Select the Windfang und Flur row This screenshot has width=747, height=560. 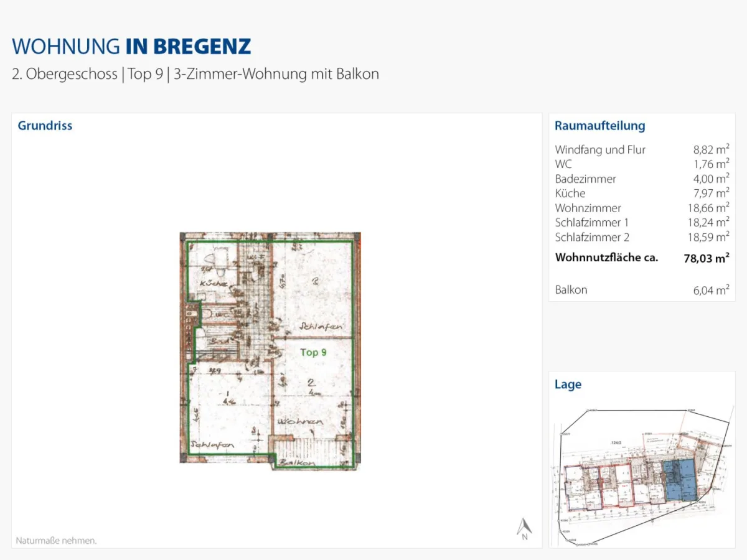642,149
